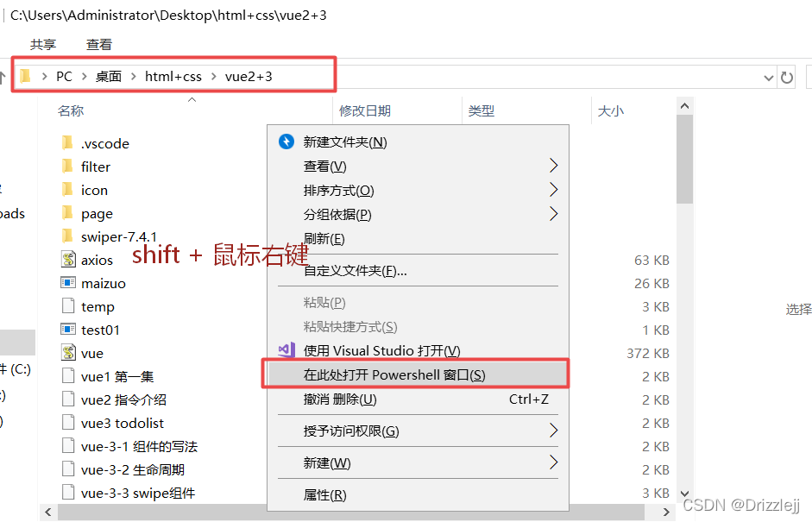This screenshot has height=522, width=812.
Task: Click the 372 KB size cell
Action: click(x=648, y=353)
